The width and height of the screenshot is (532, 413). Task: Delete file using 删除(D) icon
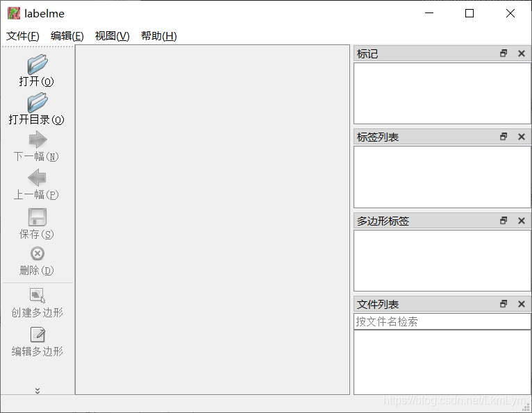tap(38, 253)
